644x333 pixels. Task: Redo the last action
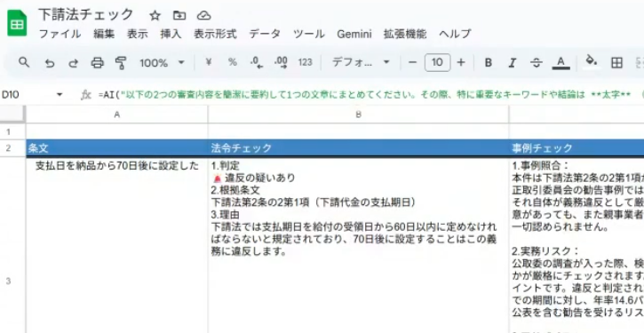point(73,63)
